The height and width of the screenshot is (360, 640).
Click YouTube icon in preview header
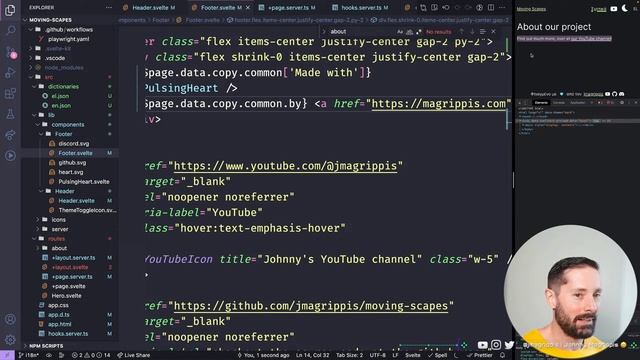tap(613, 9)
